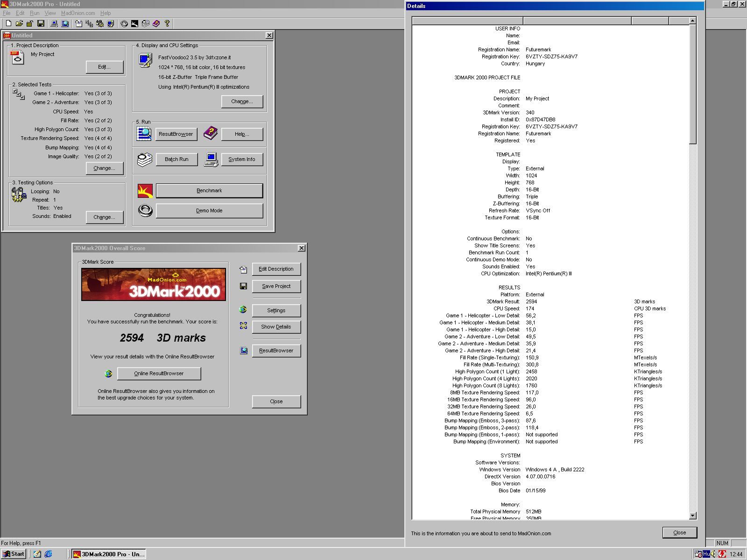Click the purple help book icon beside Help
The width and height of the screenshot is (747, 560).
point(211,133)
